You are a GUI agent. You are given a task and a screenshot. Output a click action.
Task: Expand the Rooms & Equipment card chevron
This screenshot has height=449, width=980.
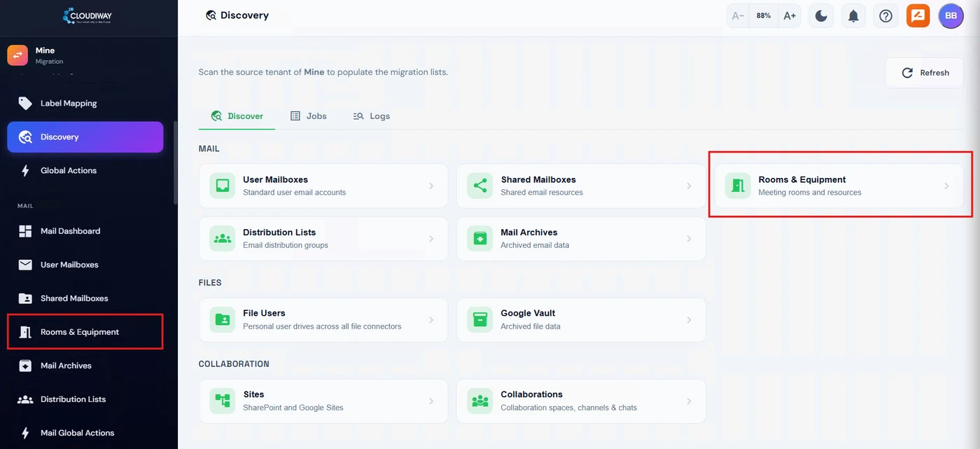click(946, 186)
